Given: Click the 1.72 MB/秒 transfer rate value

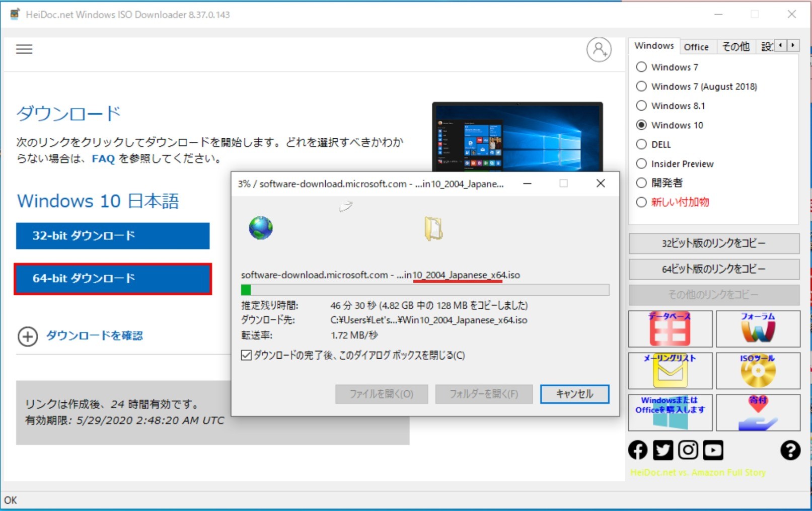Looking at the screenshot, I should 354,335.
